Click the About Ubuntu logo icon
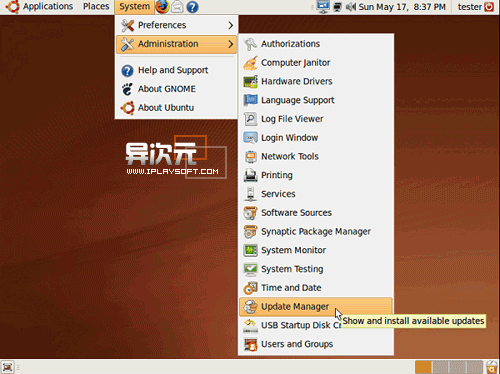 127,108
